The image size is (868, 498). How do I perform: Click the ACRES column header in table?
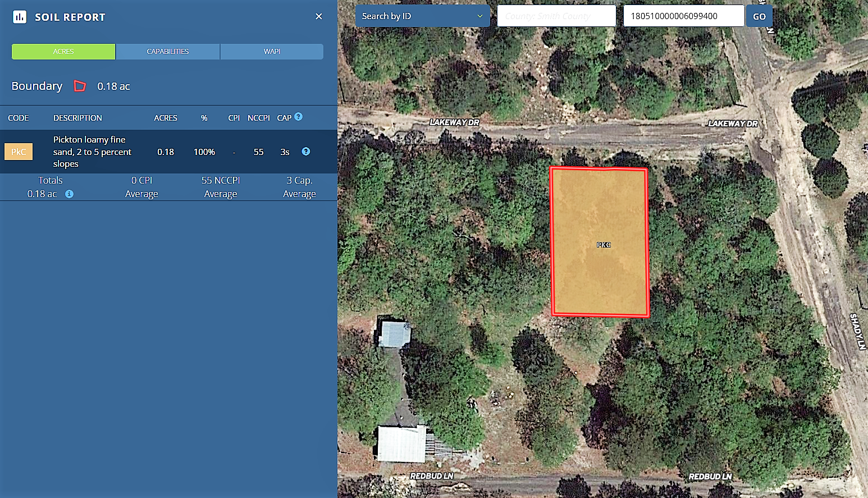click(x=166, y=118)
